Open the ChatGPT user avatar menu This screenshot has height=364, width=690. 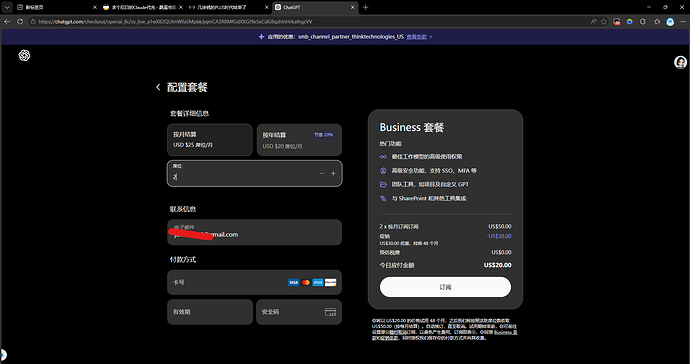(x=680, y=62)
